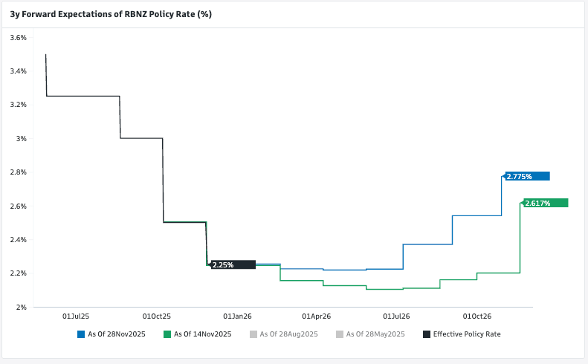This screenshot has height=364, width=588.
Task: Show the As Of 28May2025 legend text
Action: 376,334
